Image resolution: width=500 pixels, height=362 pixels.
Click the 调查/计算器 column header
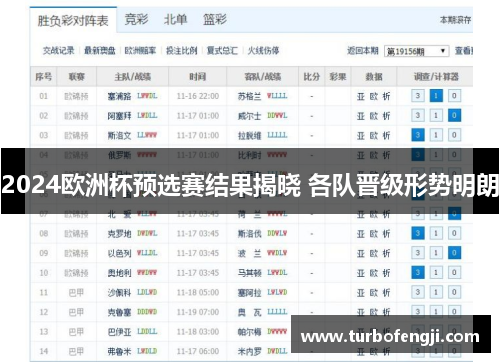[436, 77]
